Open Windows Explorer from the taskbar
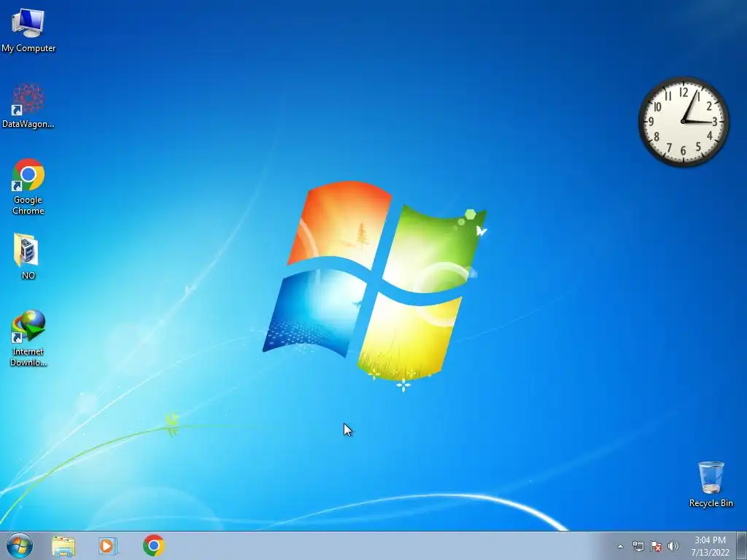This screenshot has height=560, width=747. [x=63, y=545]
